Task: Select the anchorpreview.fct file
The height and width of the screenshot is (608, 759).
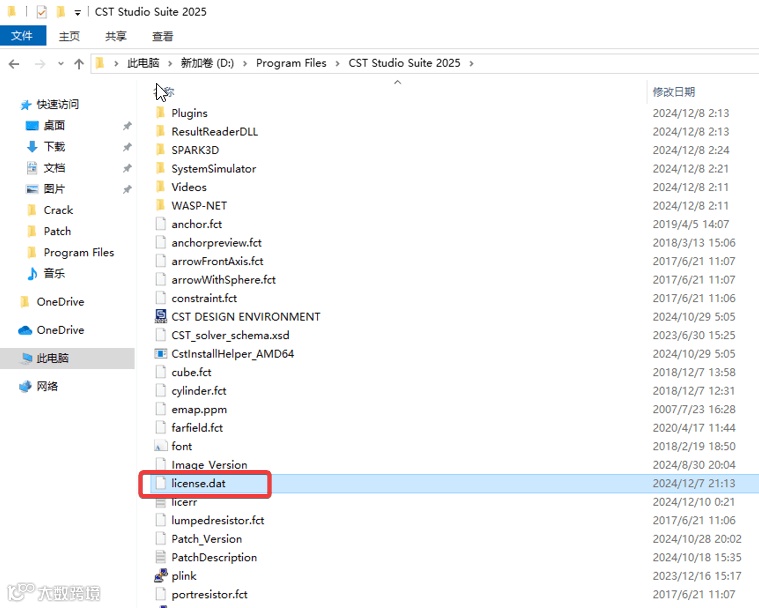Action: (x=216, y=243)
